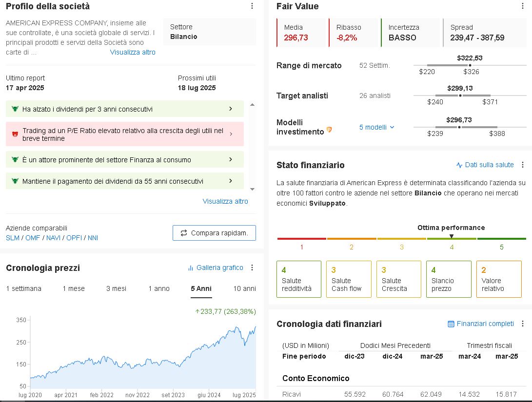Viewport: 532px width, 402px height.
Task: Click the 52 Settim. market range slider marker
Action: tap(470, 65)
